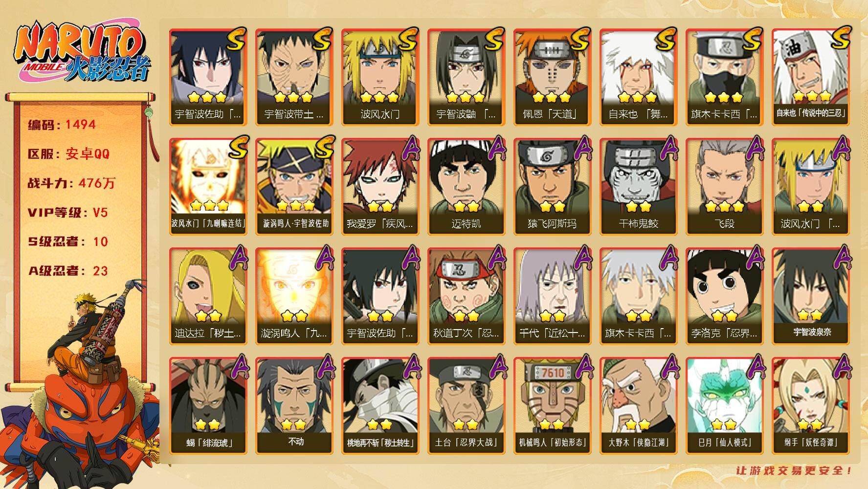Pick the 机械鸣人「初始形态」 card
The width and height of the screenshot is (868, 489).
(552, 405)
